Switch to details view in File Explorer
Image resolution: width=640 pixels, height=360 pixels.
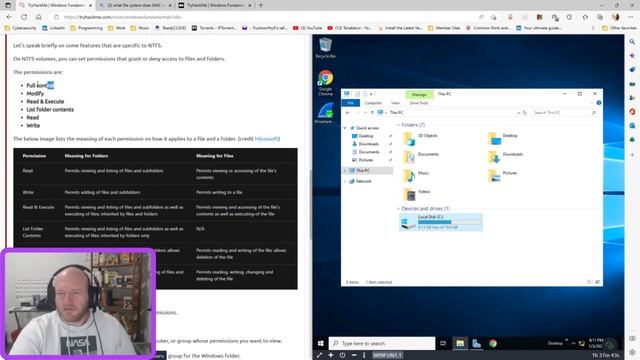point(589,282)
